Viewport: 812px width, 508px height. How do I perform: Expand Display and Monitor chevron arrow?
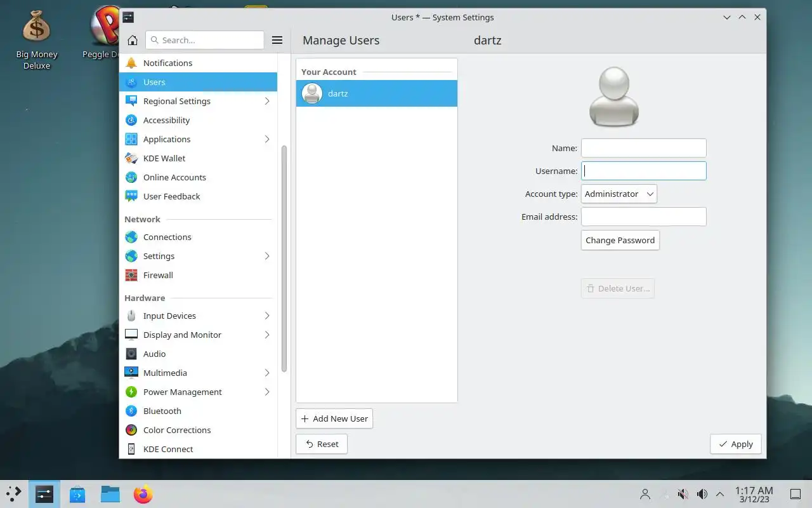click(267, 335)
